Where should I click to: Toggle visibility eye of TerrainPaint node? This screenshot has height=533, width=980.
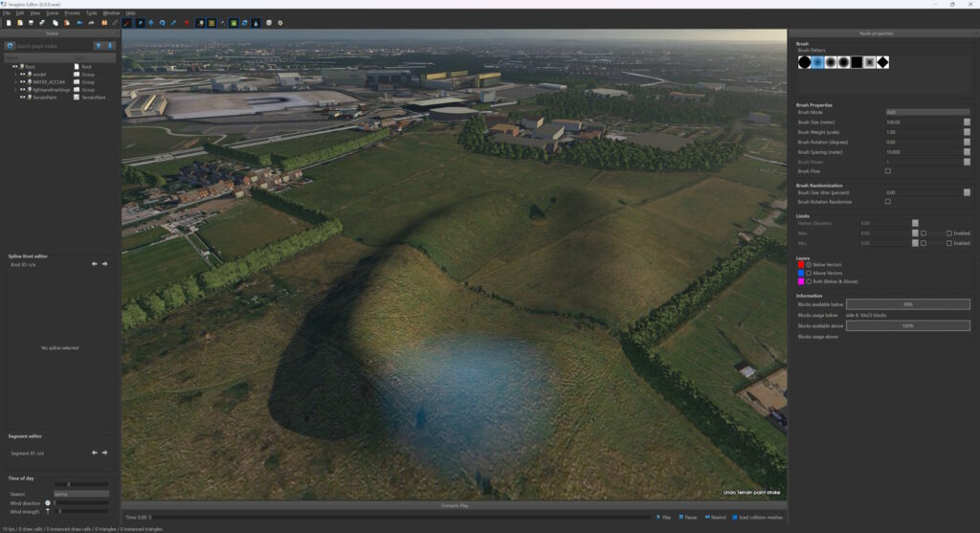23,98
